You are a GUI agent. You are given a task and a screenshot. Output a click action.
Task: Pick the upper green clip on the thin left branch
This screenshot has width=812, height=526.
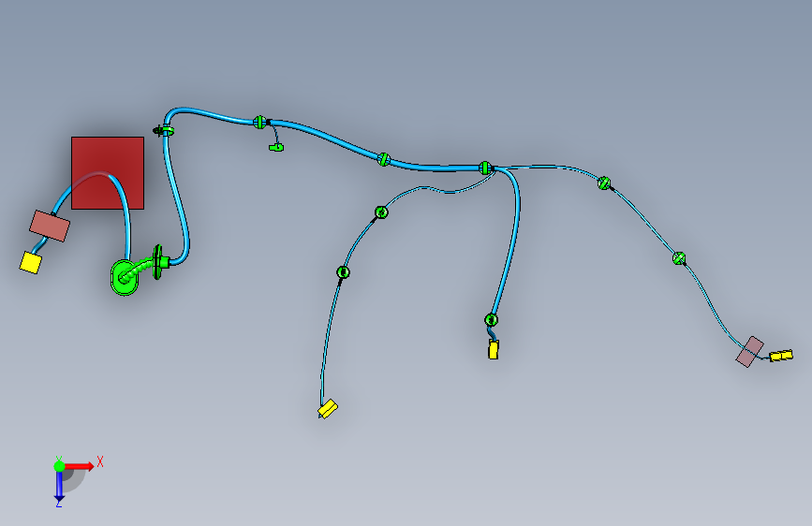click(x=381, y=212)
